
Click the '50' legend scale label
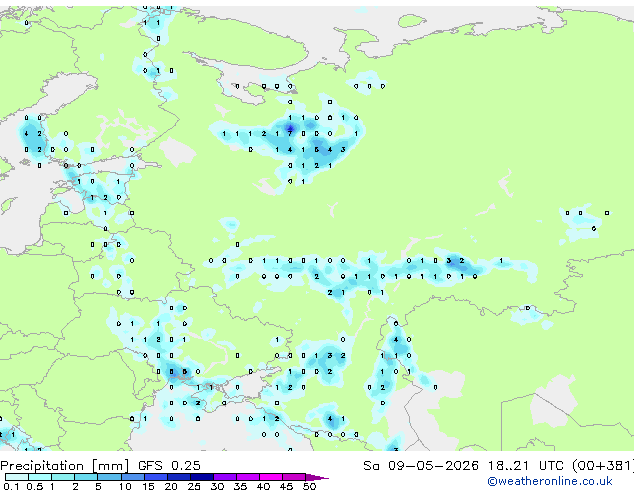[x=309, y=486]
